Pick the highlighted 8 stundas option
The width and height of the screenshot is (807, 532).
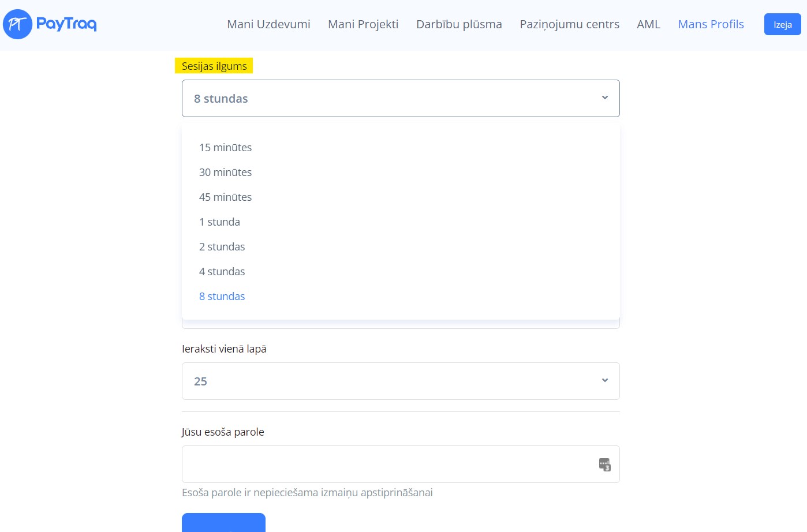(222, 297)
